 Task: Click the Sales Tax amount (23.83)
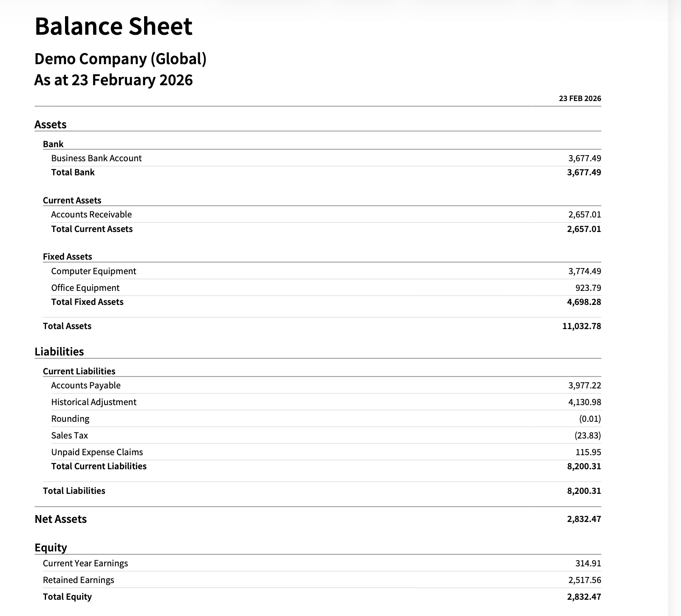coord(587,435)
